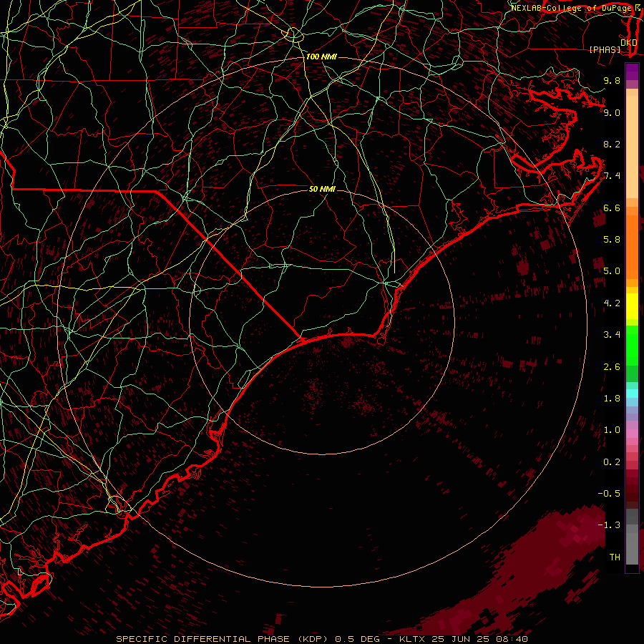Click the 9.8 value on color scale
This screenshot has height=644, width=644.
click(612, 80)
